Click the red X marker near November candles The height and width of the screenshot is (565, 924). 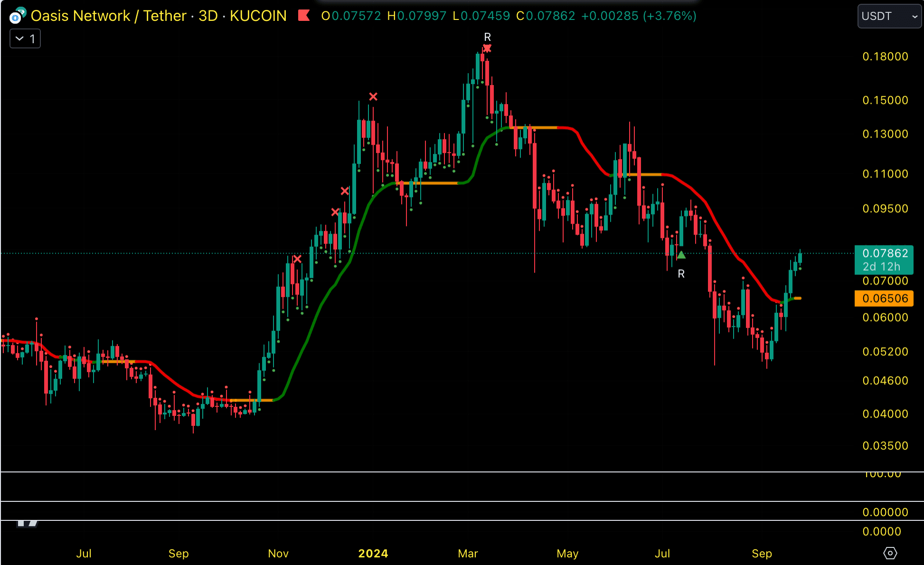(x=297, y=259)
